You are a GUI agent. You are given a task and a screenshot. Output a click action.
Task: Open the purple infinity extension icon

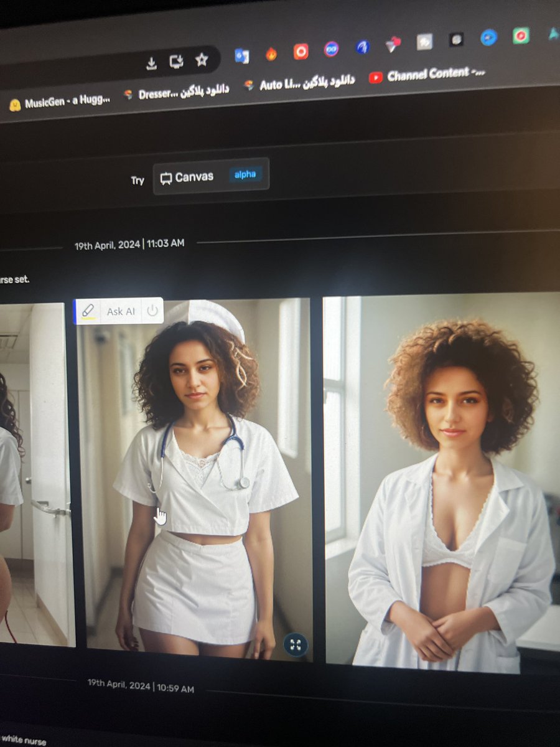[x=331, y=49]
